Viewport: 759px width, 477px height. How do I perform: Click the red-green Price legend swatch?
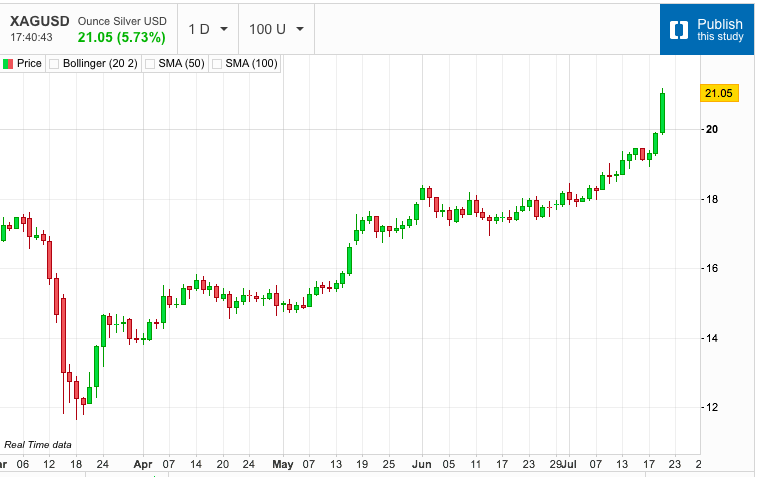pyautogui.click(x=8, y=64)
